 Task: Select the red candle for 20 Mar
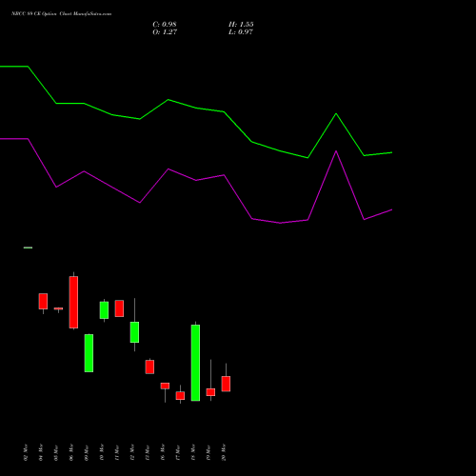tap(226, 384)
